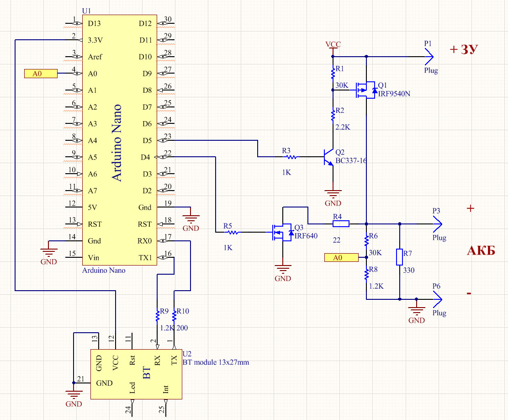Select resistor R2 symbol
Image resolution: width=508 pixels, height=420 pixels.
[x=333, y=115]
